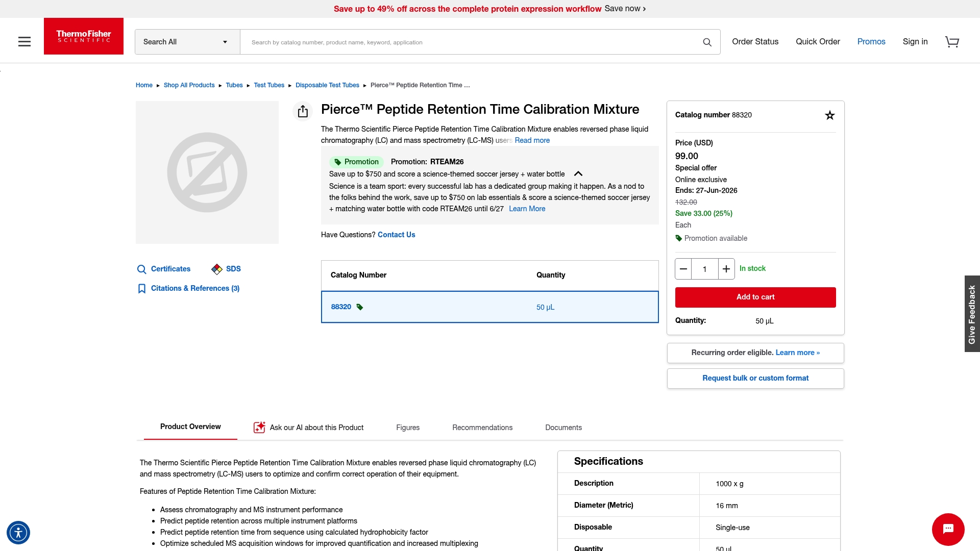The height and width of the screenshot is (551, 980).
Task: Click the product title heading
Action: (480, 109)
